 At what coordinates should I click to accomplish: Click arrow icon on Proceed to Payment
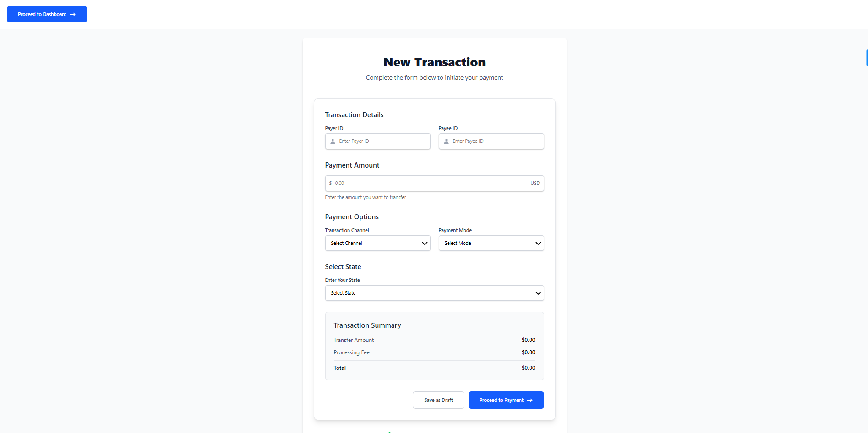click(x=530, y=401)
